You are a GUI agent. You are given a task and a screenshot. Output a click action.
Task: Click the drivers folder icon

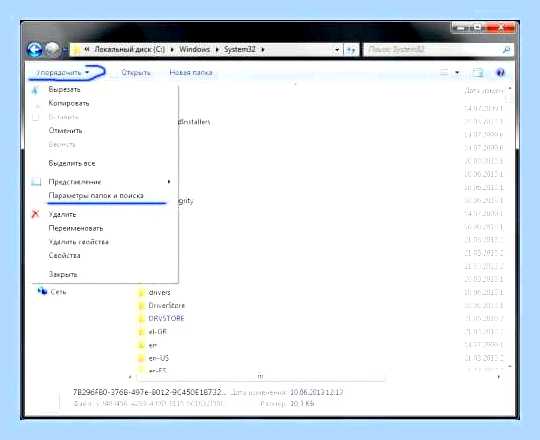click(x=141, y=293)
